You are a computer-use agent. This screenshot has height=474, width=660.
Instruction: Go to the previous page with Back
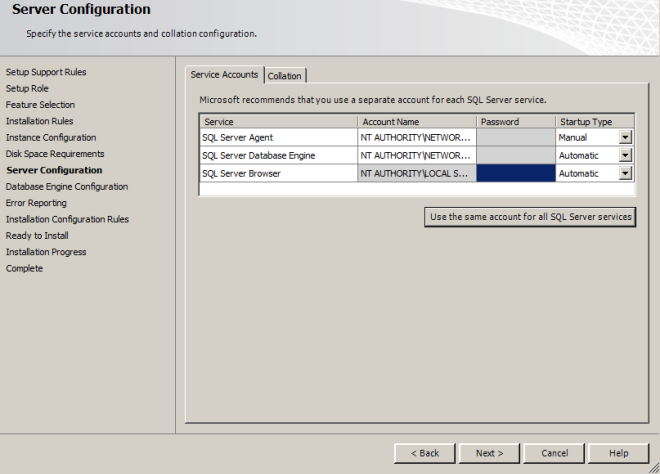(425, 453)
